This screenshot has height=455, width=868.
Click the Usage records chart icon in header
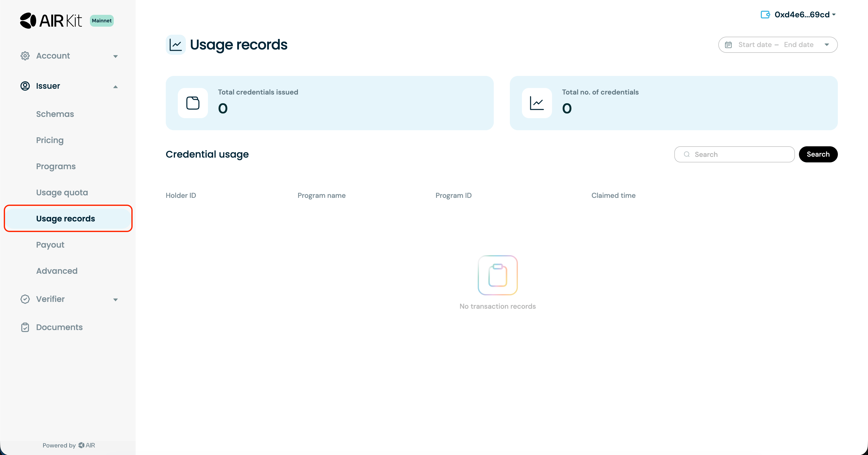pyautogui.click(x=176, y=44)
